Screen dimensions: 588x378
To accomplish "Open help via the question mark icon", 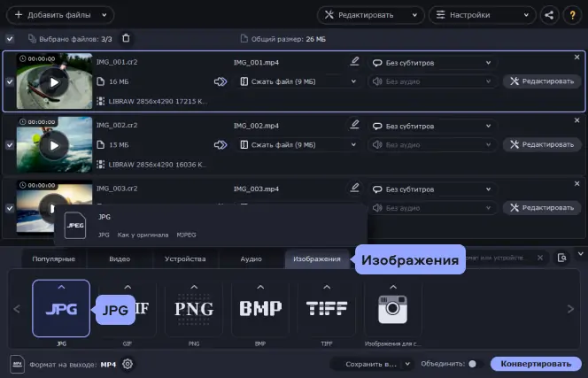I will 572,15.
